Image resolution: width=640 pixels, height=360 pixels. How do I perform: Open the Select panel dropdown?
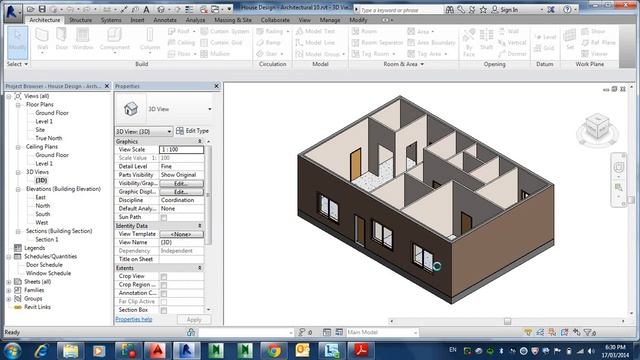(x=18, y=64)
